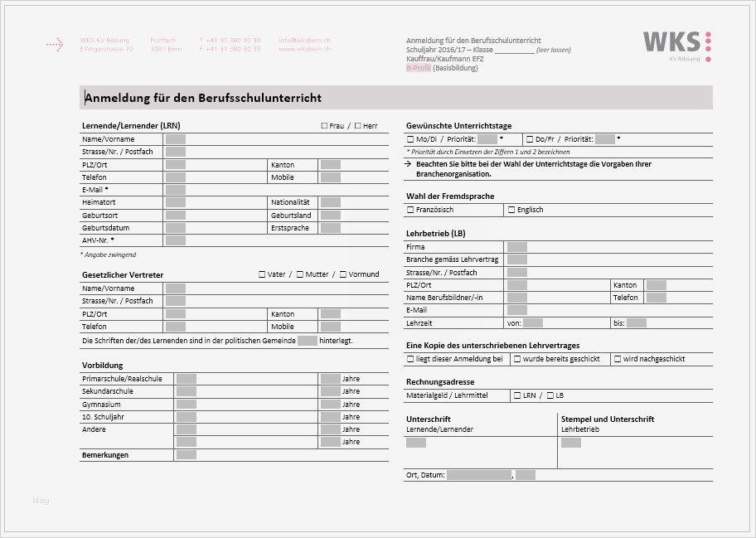Choose Englisch as foreign language
The height and width of the screenshot is (538, 756).
[x=511, y=210]
